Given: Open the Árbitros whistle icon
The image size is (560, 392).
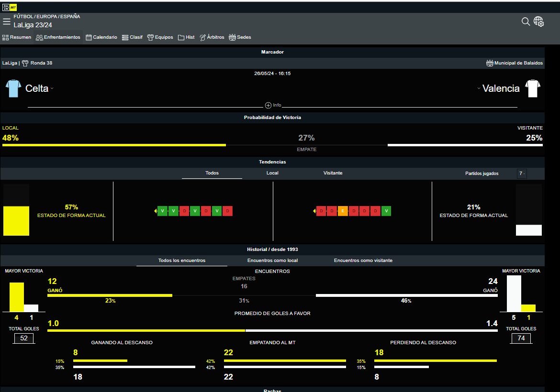Looking at the screenshot, I should (x=202, y=37).
